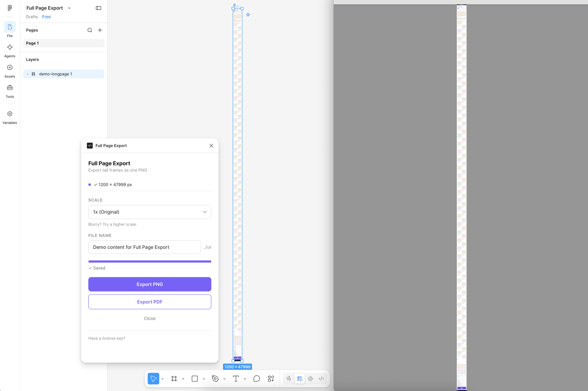Viewport: 588px width, 391px height.
Task: Open the Tools sidebar panel
Action: click(x=10, y=91)
